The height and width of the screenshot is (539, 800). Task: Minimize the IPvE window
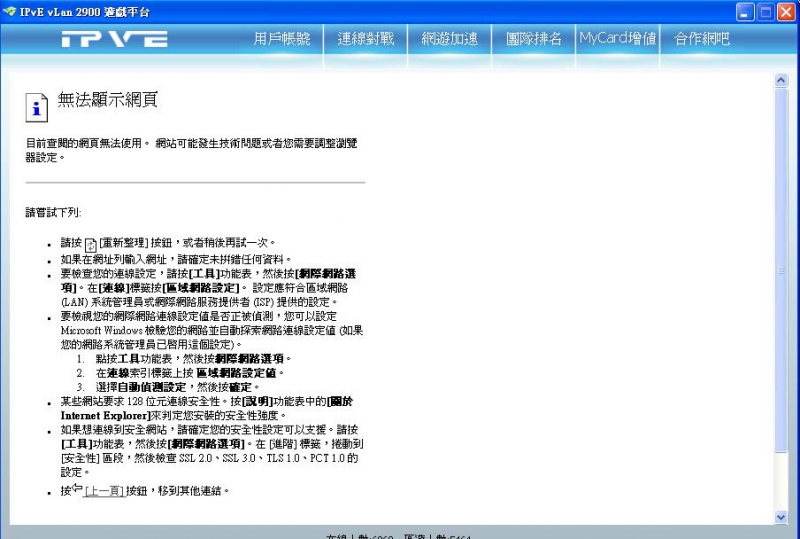pyautogui.click(x=745, y=12)
